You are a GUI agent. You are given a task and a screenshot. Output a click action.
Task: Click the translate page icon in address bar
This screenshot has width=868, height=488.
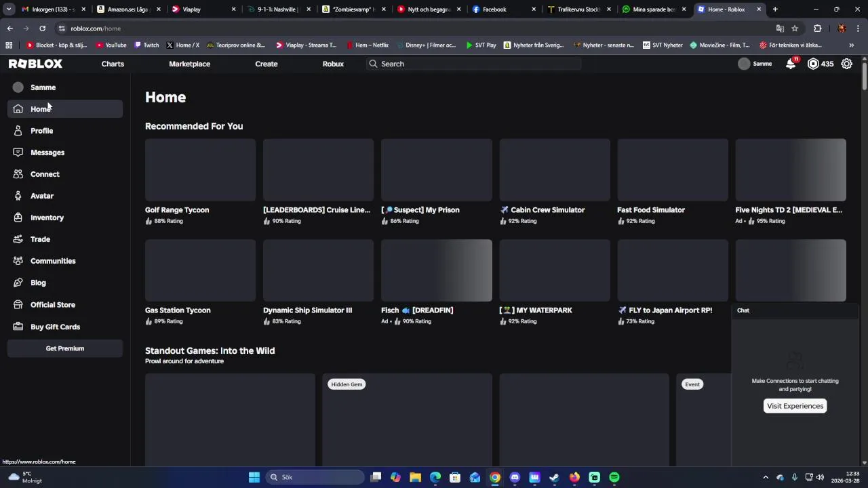[780, 28]
